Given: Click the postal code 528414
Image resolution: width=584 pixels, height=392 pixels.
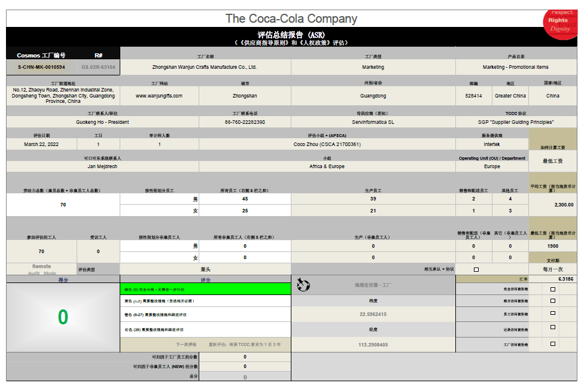Looking at the screenshot, I should click(473, 96).
